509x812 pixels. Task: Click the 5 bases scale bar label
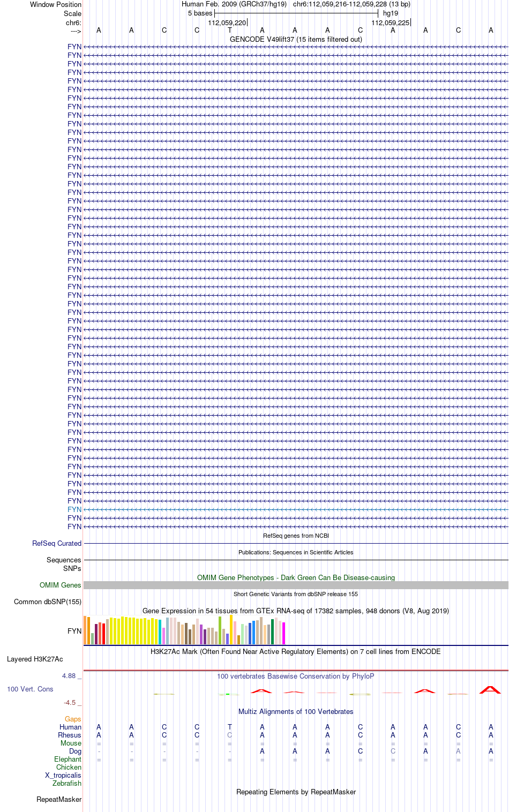[x=200, y=13]
